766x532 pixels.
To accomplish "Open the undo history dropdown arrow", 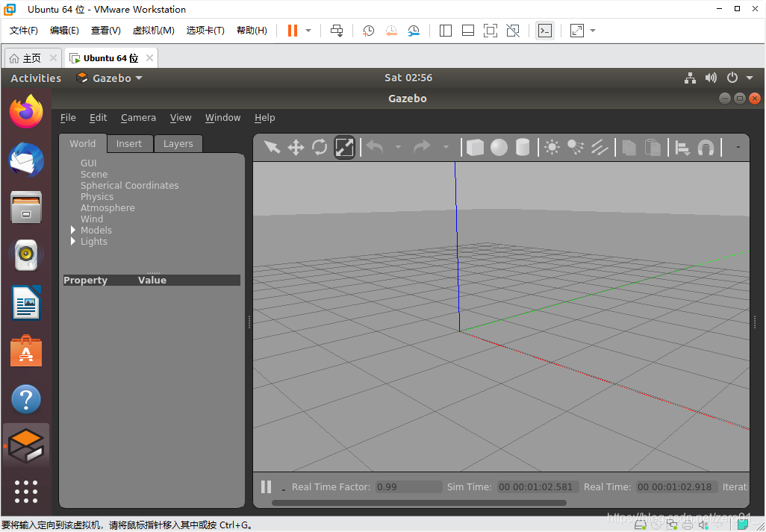I will point(398,147).
